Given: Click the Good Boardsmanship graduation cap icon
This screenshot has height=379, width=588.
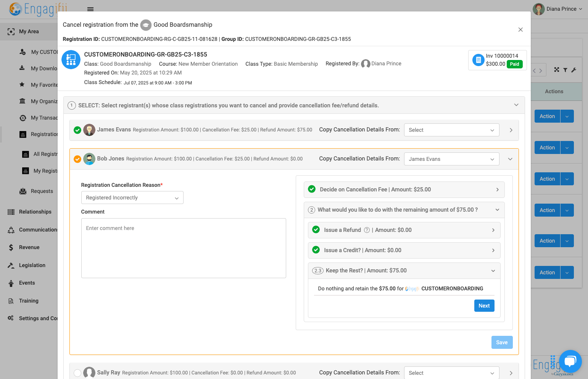Looking at the screenshot, I should (146, 25).
